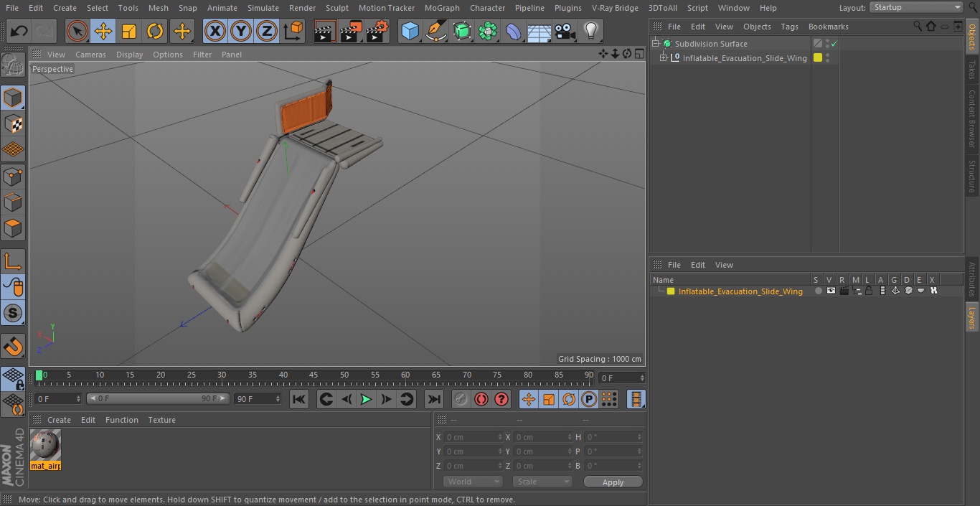Click the frame range preview slider bar

[x=158, y=398]
